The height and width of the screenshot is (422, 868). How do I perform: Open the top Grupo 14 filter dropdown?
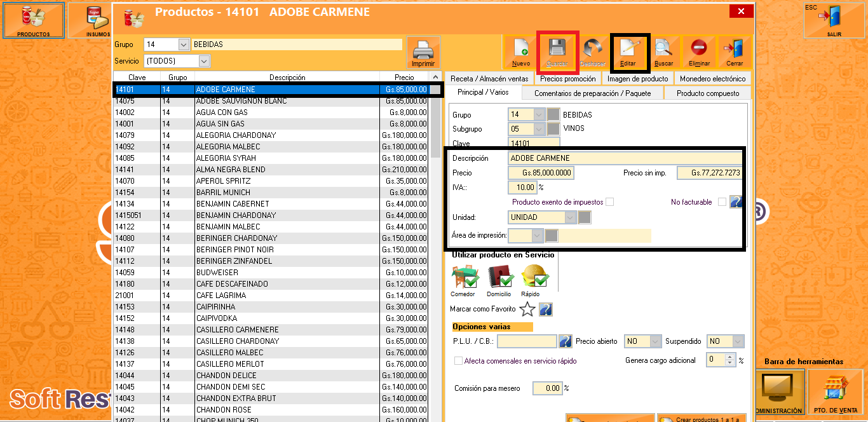[x=184, y=44]
